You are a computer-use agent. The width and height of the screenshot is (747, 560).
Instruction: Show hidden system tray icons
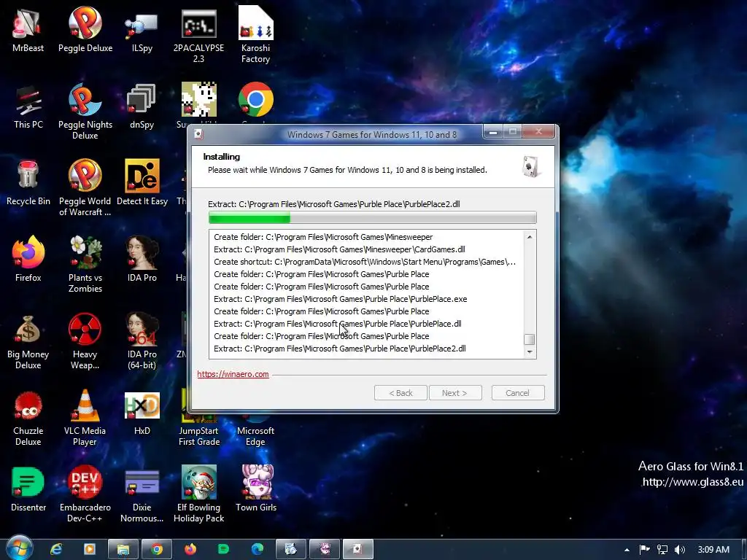point(627,550)
